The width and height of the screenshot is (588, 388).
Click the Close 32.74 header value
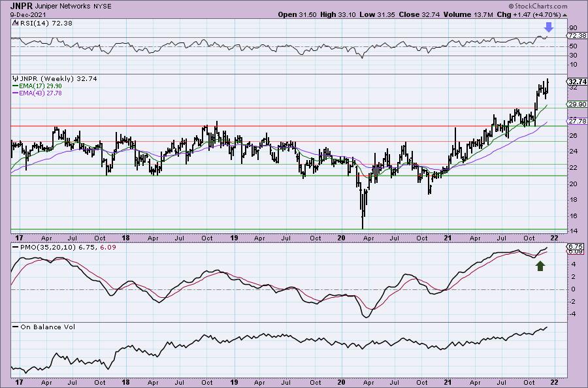tap(419, 14)
